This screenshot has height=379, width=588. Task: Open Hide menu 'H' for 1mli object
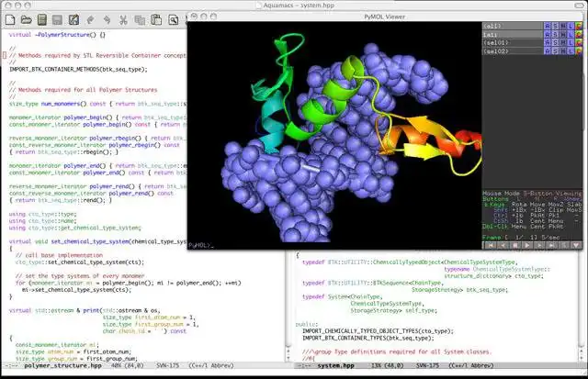coord(563,34)
